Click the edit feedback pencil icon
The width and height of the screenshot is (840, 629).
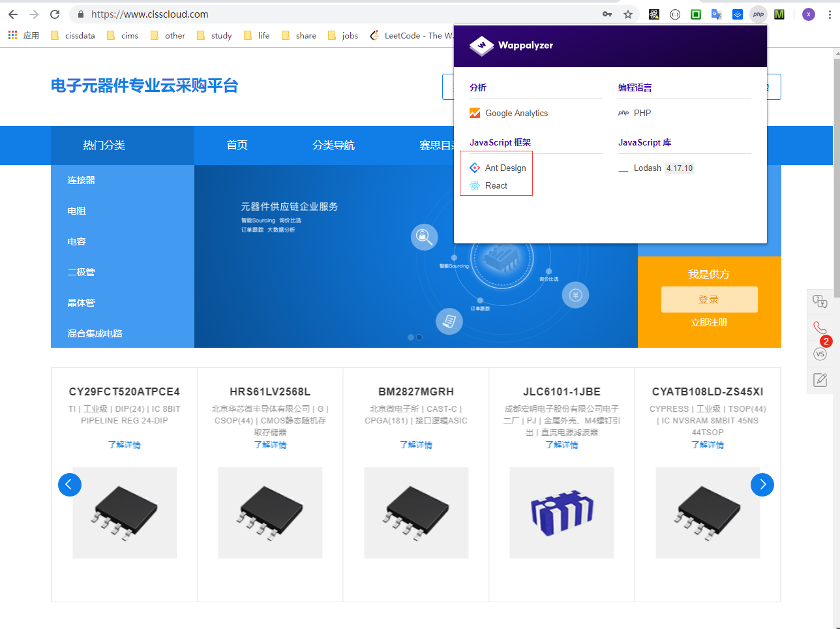pyautogui.click(x=820, y=380)
